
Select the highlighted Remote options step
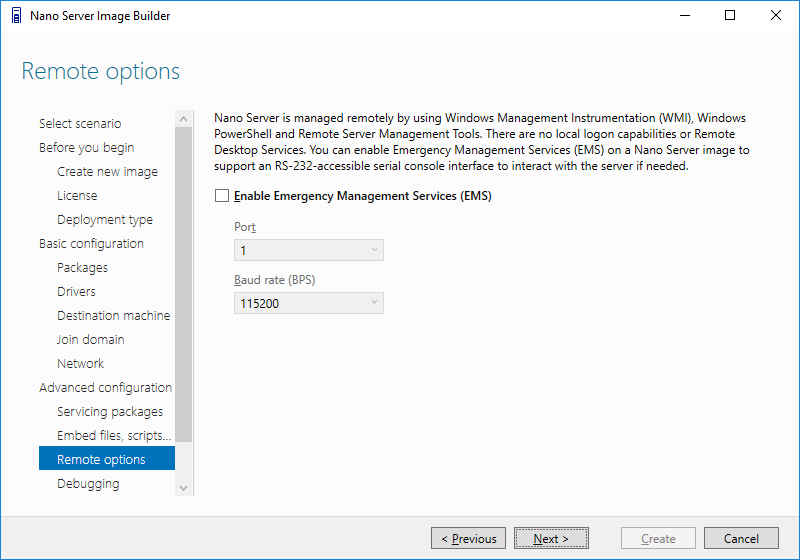107,458
